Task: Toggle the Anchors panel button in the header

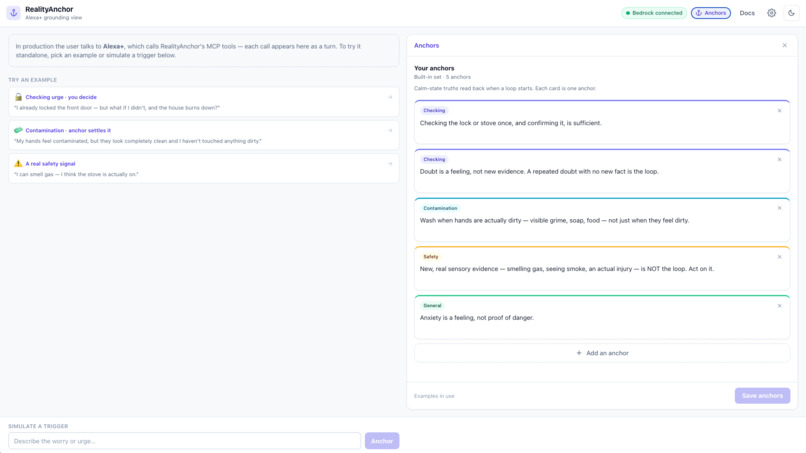Action: 710,13
